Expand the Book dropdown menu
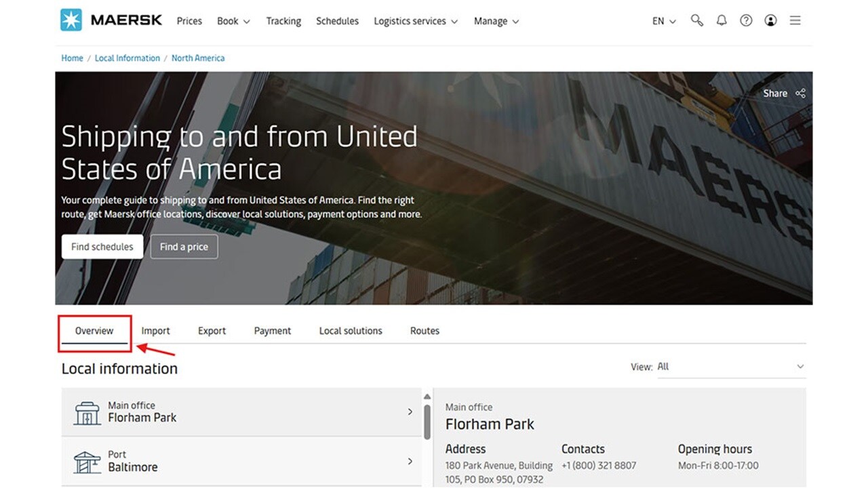The image size is (868, 488). click(233, 21)
